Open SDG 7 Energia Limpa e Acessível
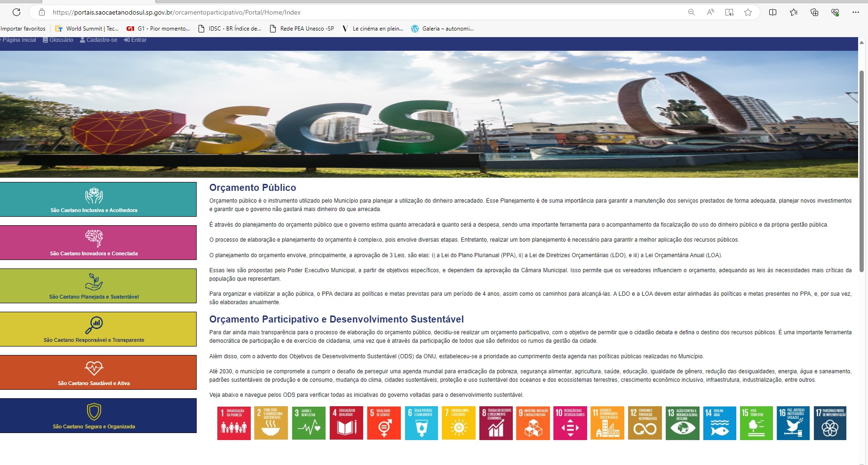Image resolution: width=868 pixels, height=465 pixels. point(458,423)
